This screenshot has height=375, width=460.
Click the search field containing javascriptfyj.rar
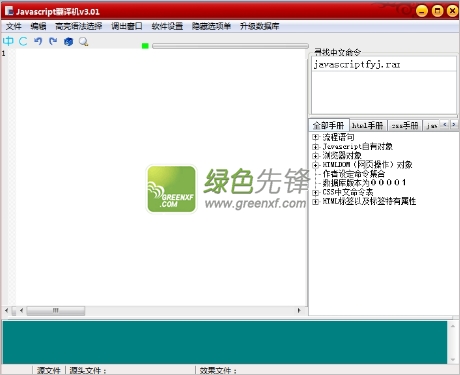click(x=384, y=64)
